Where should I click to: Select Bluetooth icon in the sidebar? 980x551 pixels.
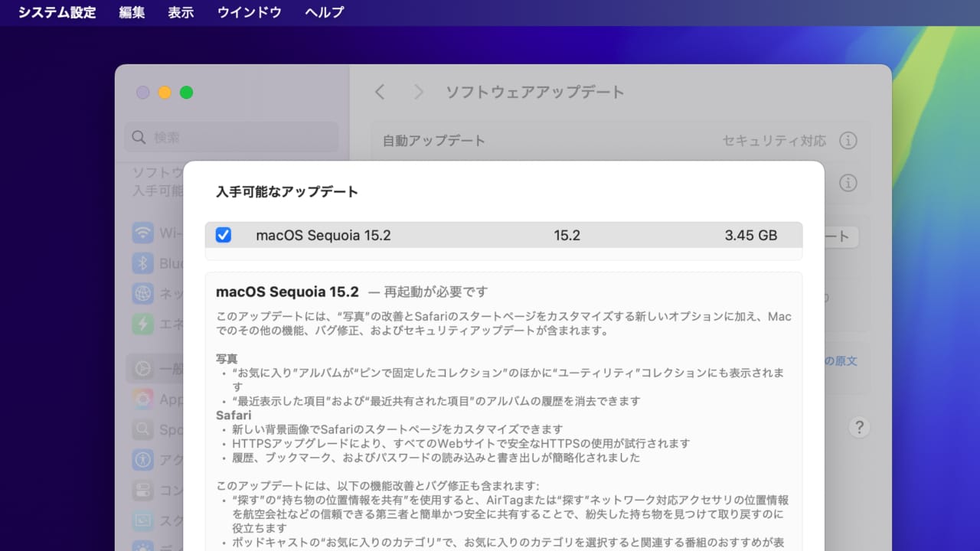tap(142, 263)
